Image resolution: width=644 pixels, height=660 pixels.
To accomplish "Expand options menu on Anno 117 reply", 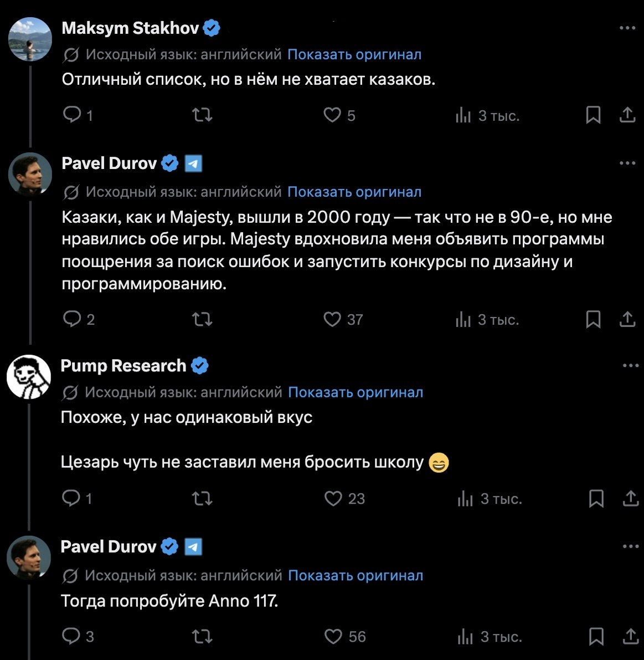I will [631, 546].
